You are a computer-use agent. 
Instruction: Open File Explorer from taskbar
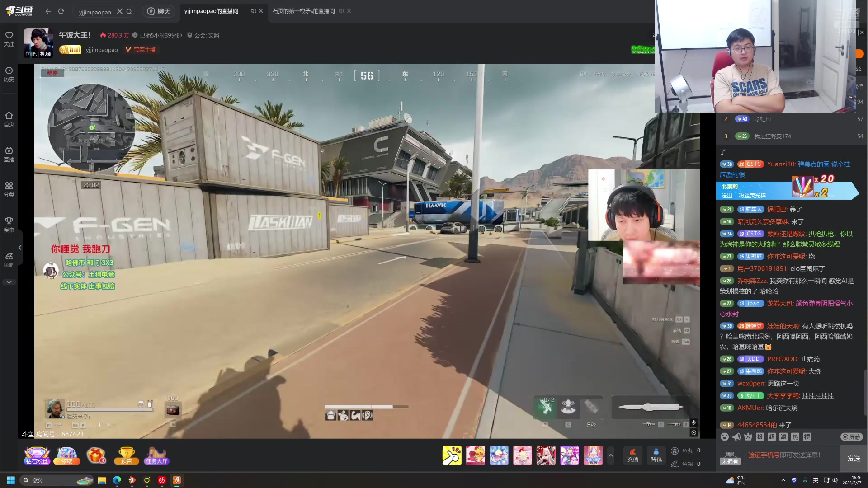102,480
